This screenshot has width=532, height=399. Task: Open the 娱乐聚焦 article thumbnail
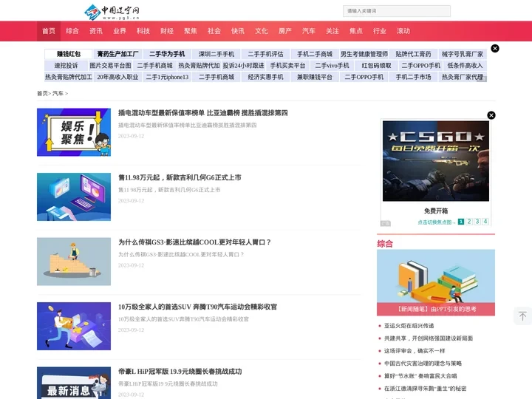pyautogui.click(x=74, y=132)
